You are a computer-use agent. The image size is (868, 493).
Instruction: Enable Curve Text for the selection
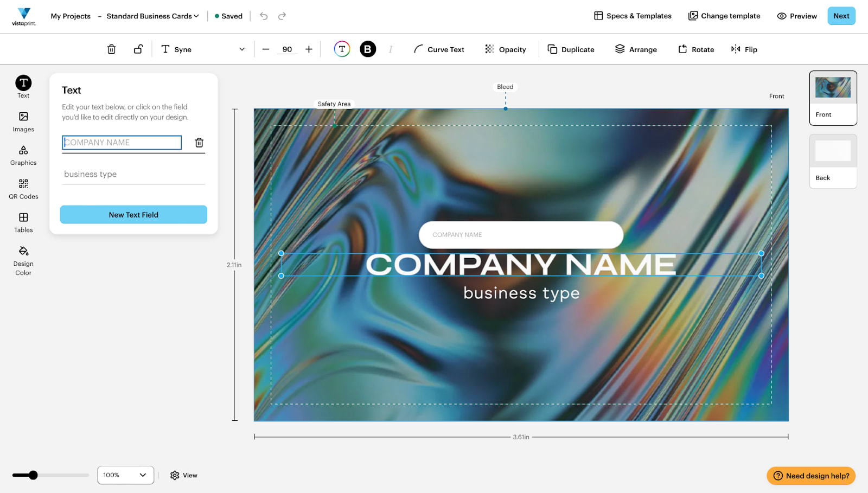click(x=438, y=49)
